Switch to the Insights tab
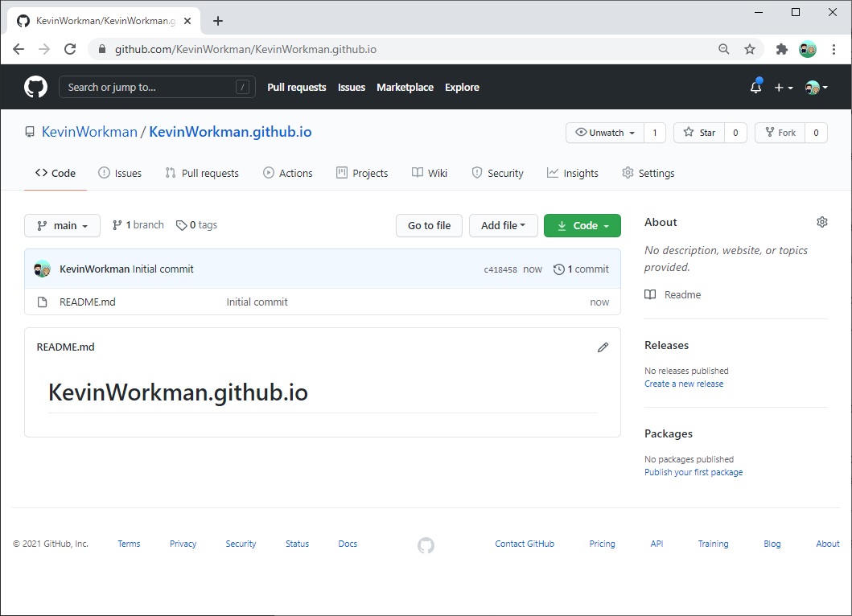Image resolution: width=852 pixels, height=616 pixels. click(x=572, y=172)
